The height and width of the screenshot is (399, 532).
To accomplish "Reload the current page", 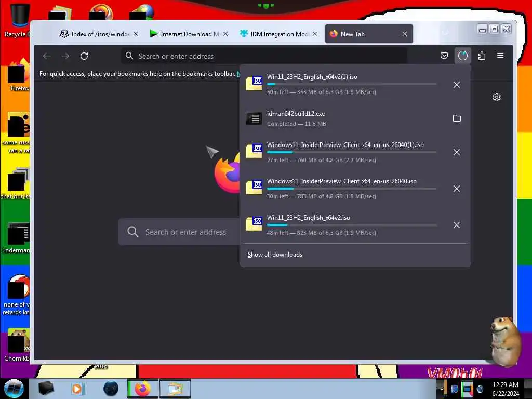I will tap(84, 56).
